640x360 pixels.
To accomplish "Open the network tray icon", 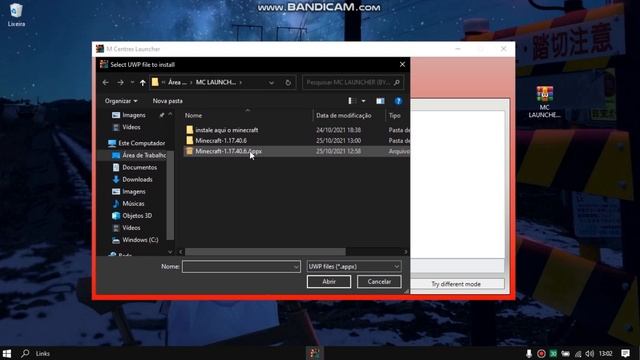I will click(578, 353).
